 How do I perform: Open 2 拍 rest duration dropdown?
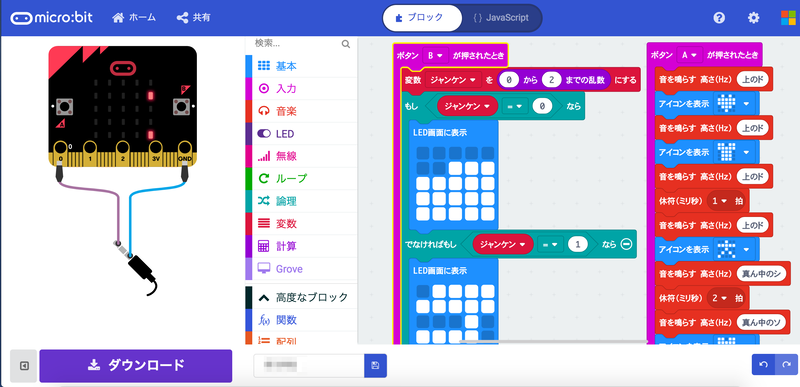click(x=718, y=299)
